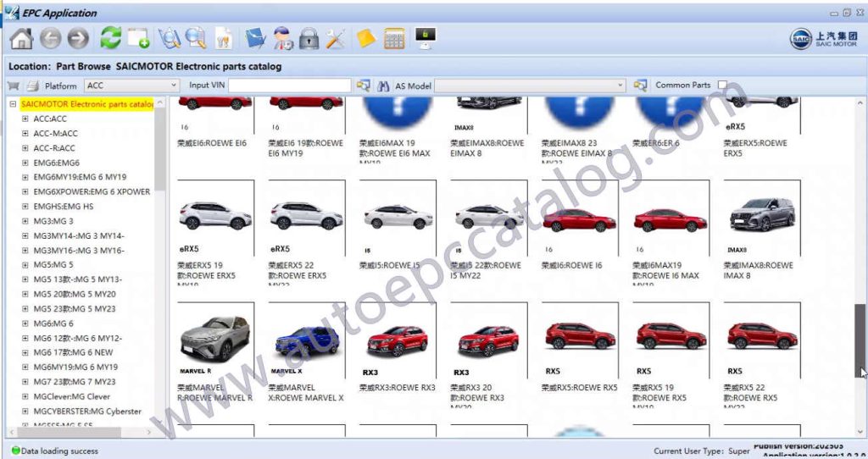The height and width of the screenshot is (459, 868).
Task: Click the binoculars search icon
Action: (x=382, y=86)
